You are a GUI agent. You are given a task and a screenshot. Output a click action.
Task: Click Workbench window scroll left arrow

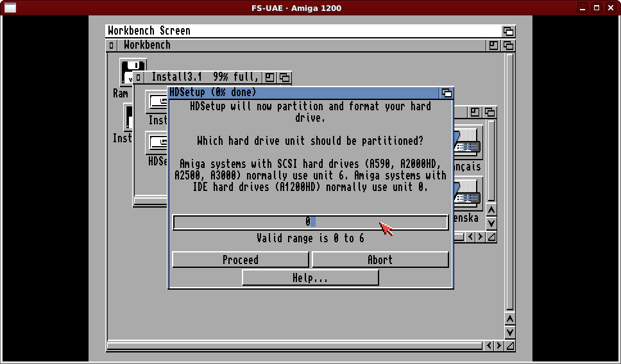click(489, 346)
